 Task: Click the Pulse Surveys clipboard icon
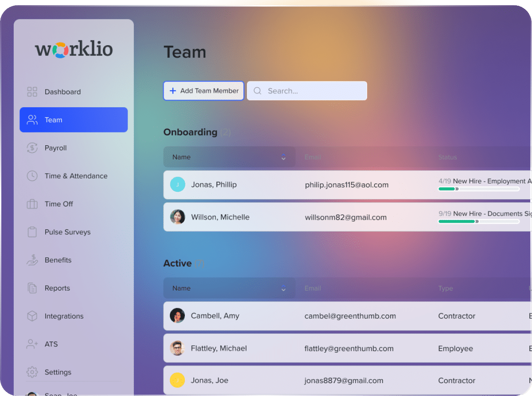point(32,232)
